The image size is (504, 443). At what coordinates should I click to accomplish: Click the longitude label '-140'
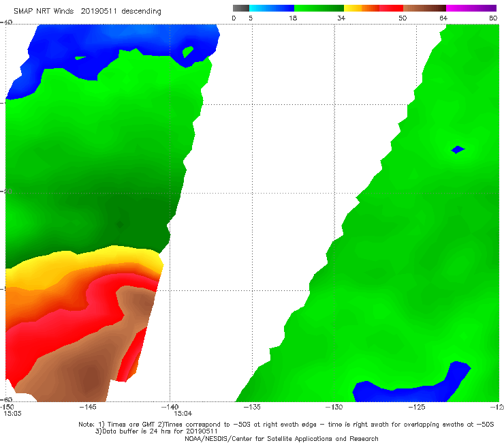tap(170, 407)
